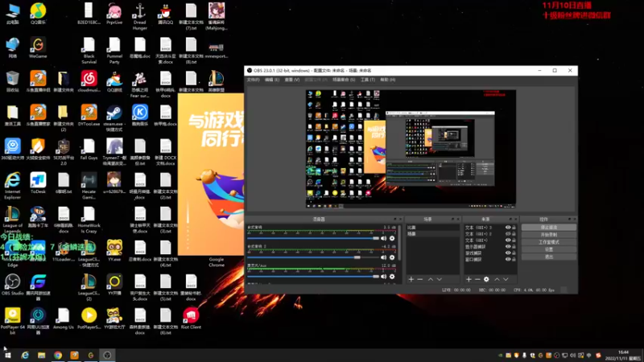Toggle the eye for 游戏捕获 source

click(508, 253)
